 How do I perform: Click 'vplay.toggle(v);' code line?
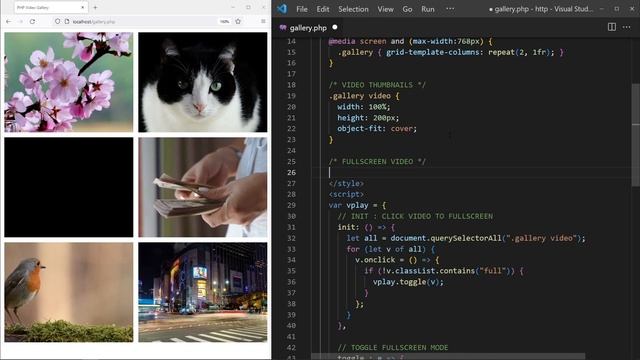pyautogui.click(x=408, y=282)
